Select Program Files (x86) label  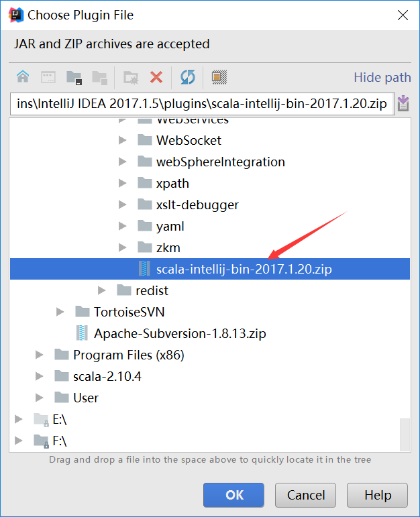tap(129, 355)
